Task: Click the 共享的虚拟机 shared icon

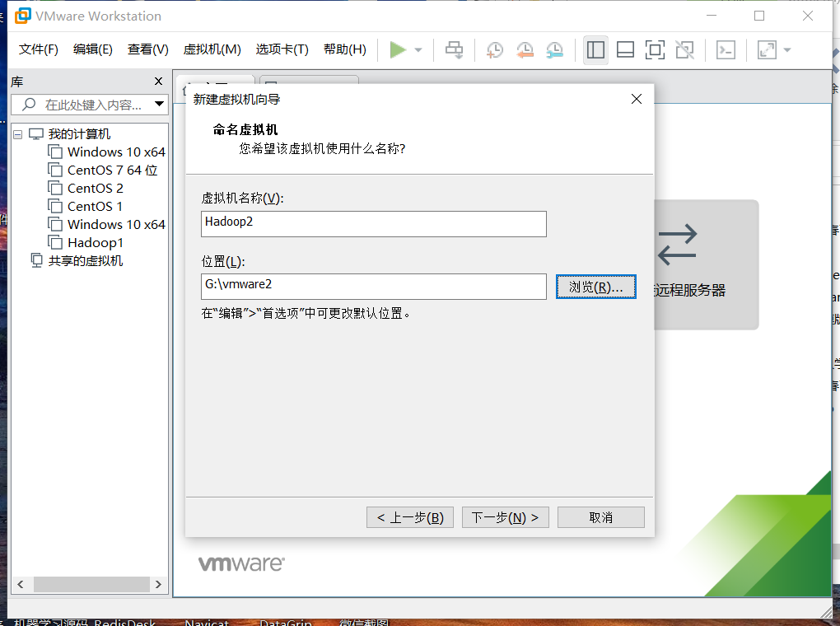Action: (x=36, y=260)
